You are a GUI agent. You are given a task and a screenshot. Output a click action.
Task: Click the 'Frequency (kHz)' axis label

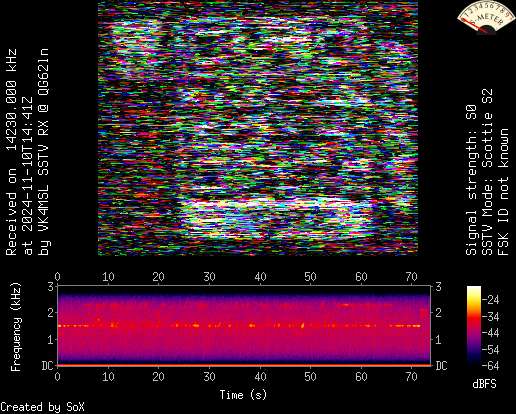(15, 327)
